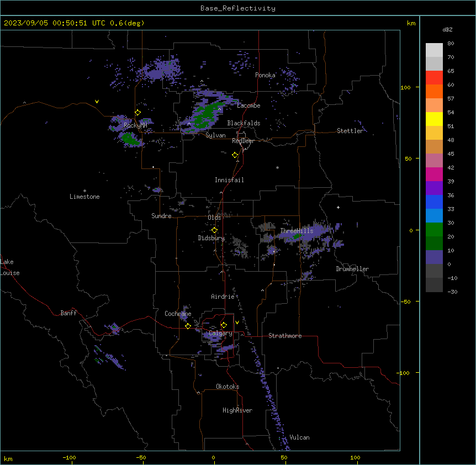The image size is (476, 465).
Task: Click the Vulcan label
Action: click(300, 437)
